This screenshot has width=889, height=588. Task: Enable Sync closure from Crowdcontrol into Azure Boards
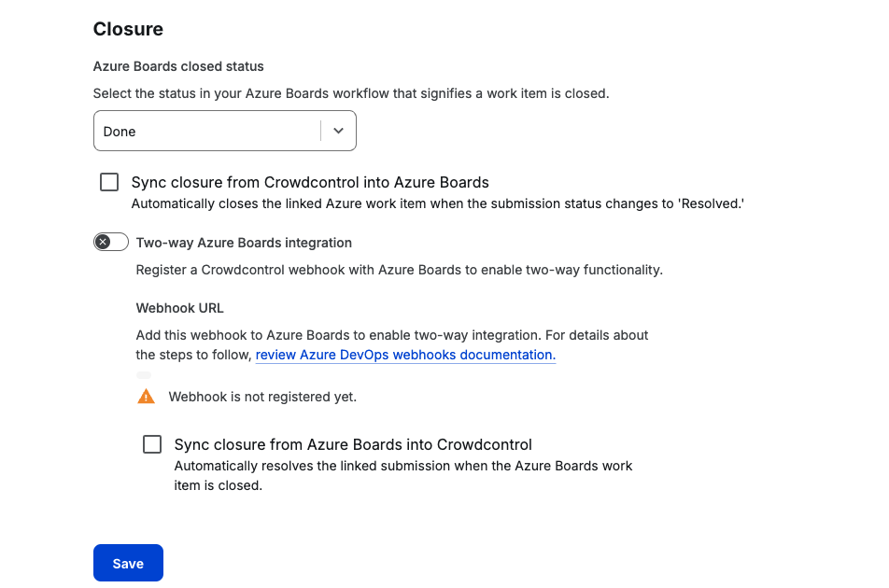(x=109, y=182)
